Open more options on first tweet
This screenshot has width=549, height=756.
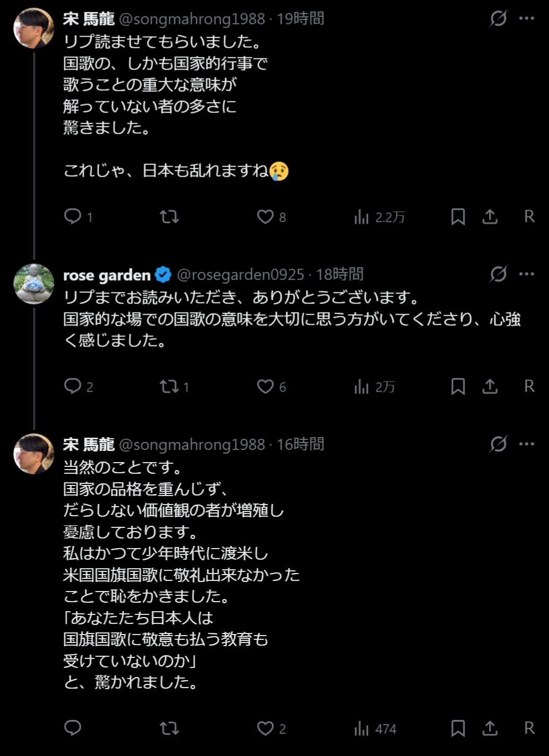click(x=526, y=19)
